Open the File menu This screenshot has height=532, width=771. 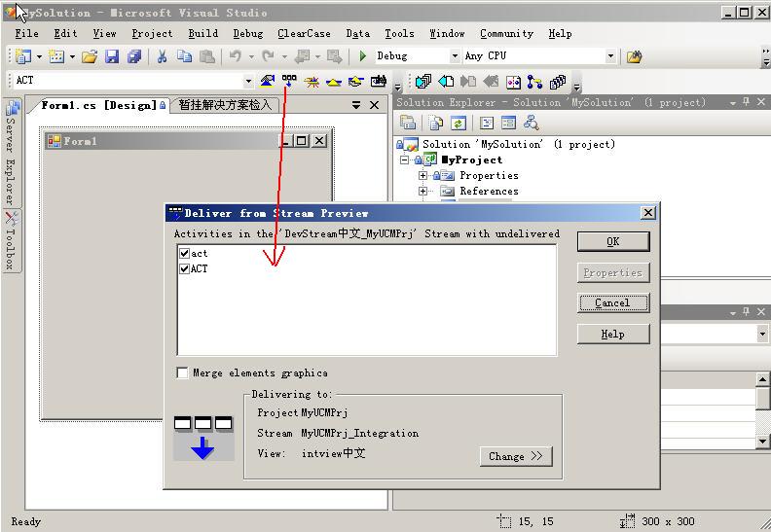click(x=26, y=33)
